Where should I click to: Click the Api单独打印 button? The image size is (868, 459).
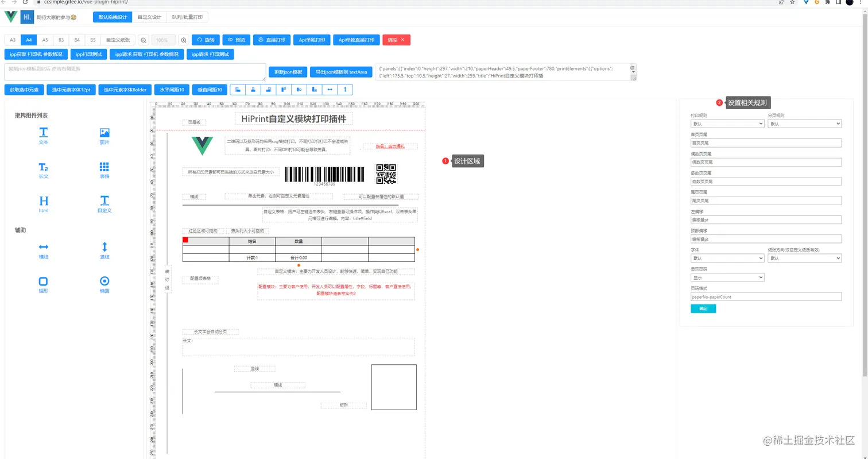pyautogui.click(x=312, y=40)
